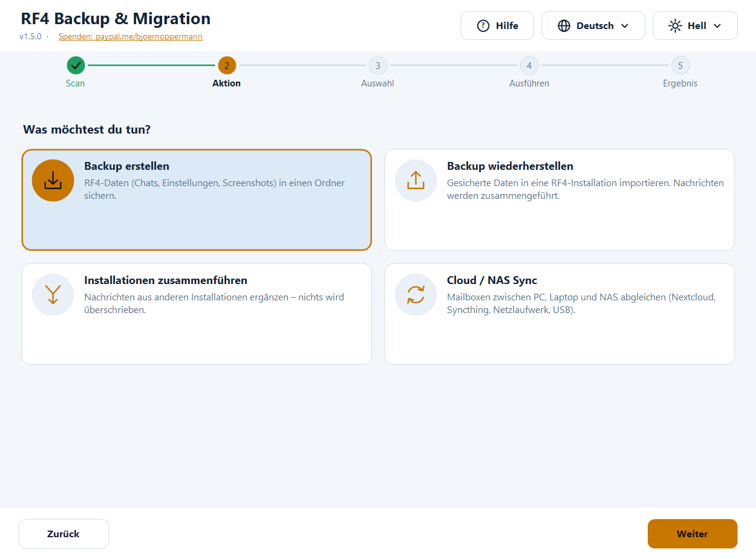756x559 pixels.
Task: Open step 5 Ergebnis
Action: (680, 65)
